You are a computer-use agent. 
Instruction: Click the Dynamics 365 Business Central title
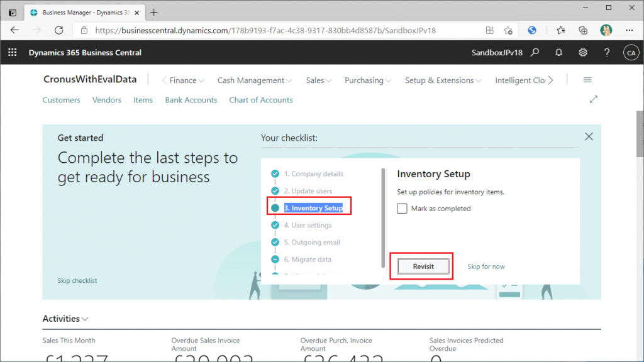(x=85, y=53)
